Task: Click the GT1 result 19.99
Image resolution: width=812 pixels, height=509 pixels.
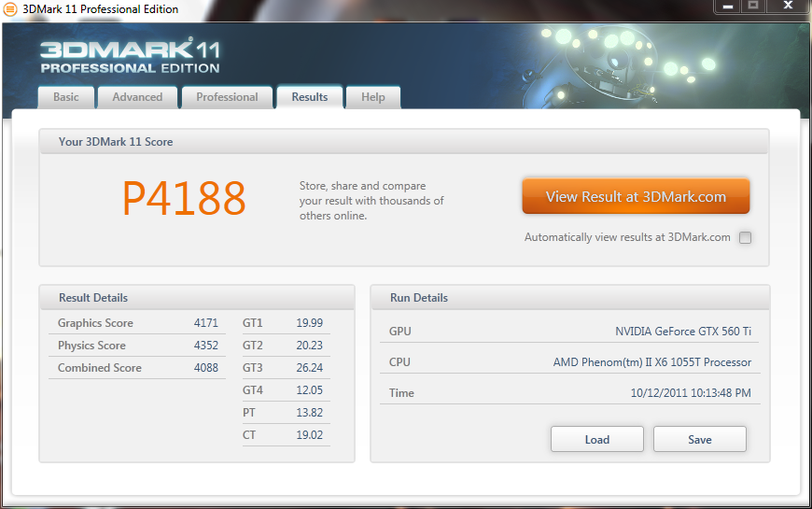Action: [310, 323]
